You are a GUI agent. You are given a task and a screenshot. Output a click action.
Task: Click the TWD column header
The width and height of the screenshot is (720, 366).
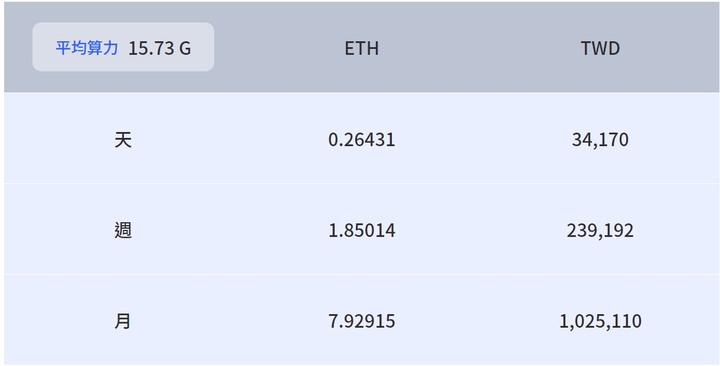600,48
